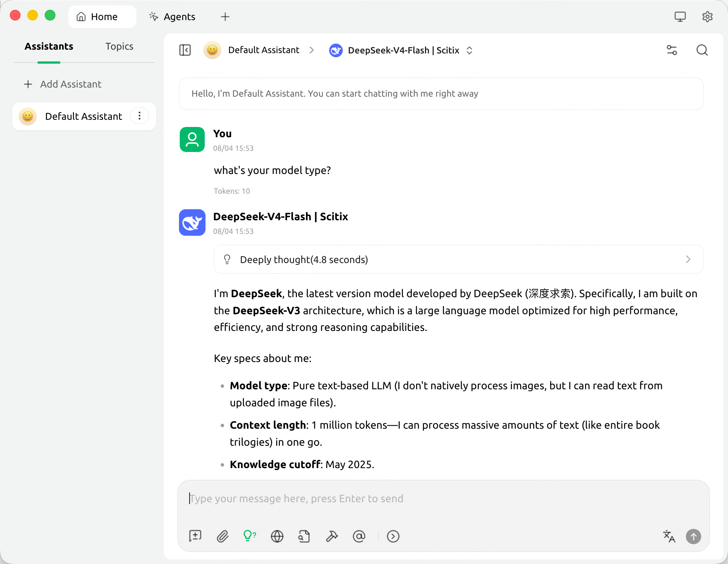The height and width of the screenshot is (564, 728).
Task: Click the search magnifier icon in header
Action: pyautogui.click(x=702, y=50)
